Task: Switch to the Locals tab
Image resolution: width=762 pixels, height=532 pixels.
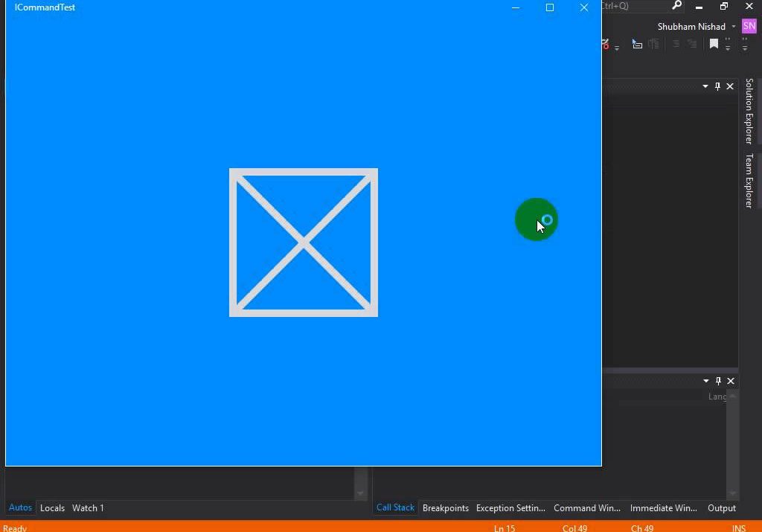Action: point(52,508)
